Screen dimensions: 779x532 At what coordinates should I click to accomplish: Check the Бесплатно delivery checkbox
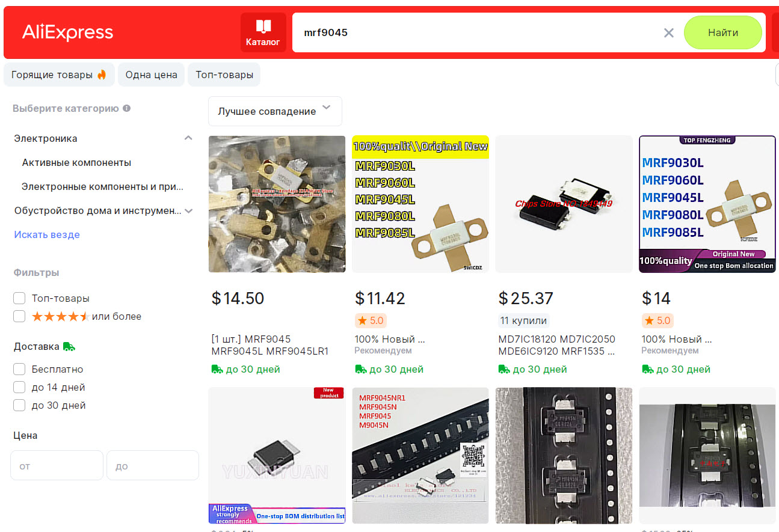[19, 369]
